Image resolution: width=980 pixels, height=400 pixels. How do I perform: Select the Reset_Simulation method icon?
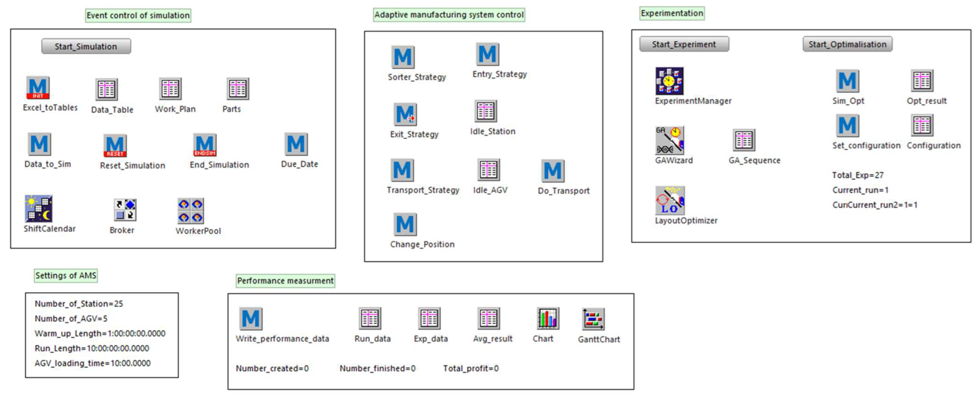pos(115,145)
